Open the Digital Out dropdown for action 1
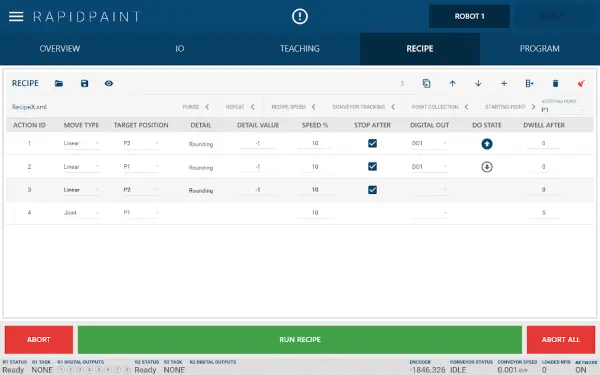This screenshot has height=375, width=600. [x=429, y=143]
